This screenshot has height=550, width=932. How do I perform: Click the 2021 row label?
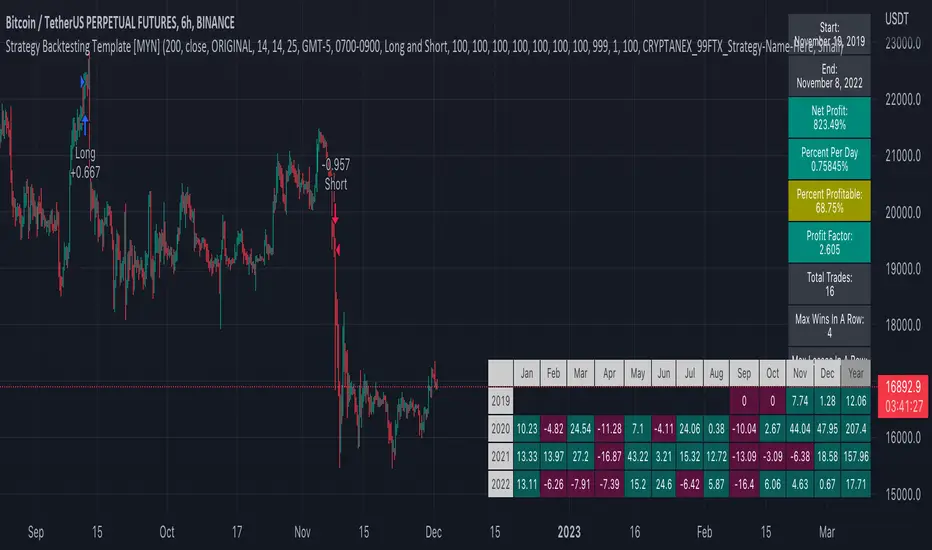pyautogui.click(x=500, y=457)
